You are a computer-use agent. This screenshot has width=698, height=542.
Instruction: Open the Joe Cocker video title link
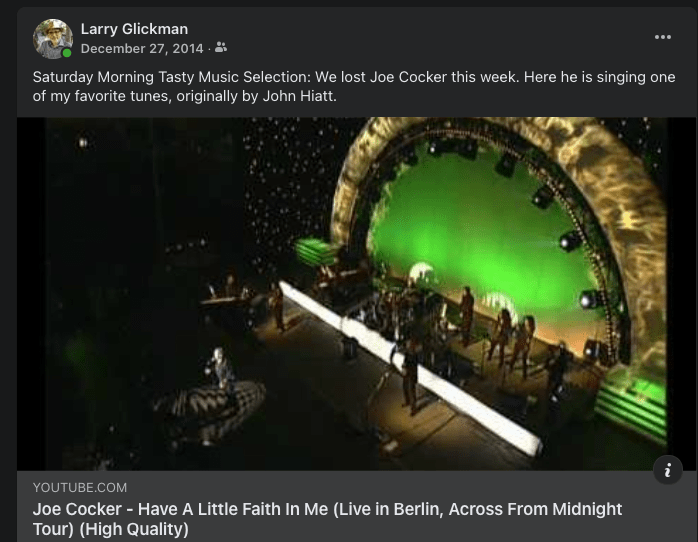pos(327,519)
